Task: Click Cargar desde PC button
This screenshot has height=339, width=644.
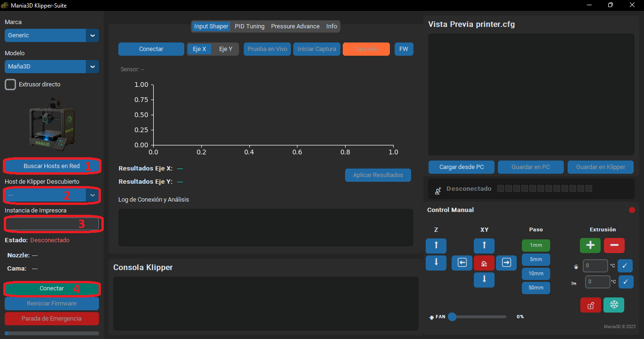Action: pyautogui.click(x=462, y=167)
